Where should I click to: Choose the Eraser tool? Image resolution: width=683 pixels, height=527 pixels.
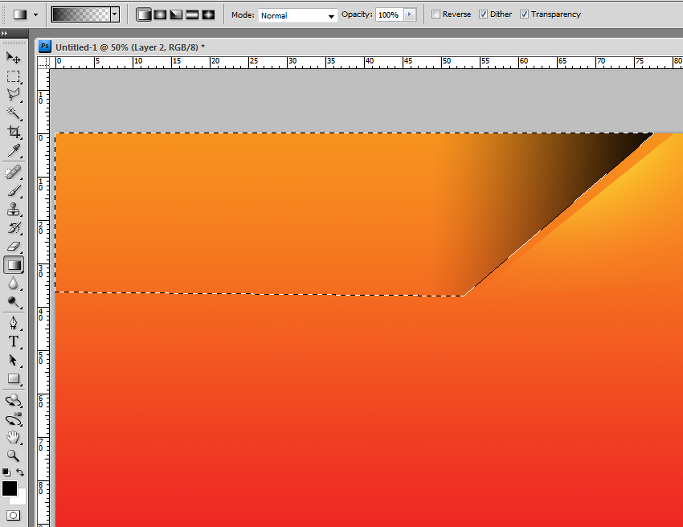tap(13, 247)
